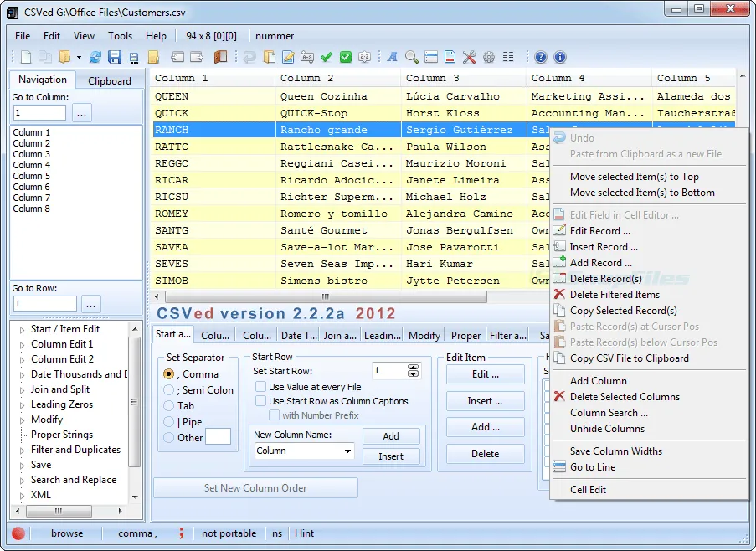Click the page with red bar toolbar icon
756x551 pixels.
(450, 57)
